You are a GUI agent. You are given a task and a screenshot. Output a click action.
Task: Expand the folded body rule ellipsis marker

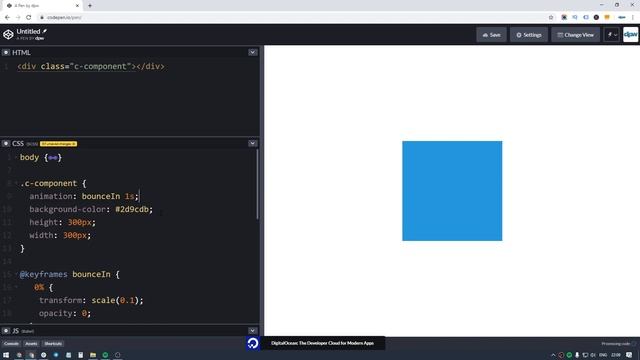53,158
